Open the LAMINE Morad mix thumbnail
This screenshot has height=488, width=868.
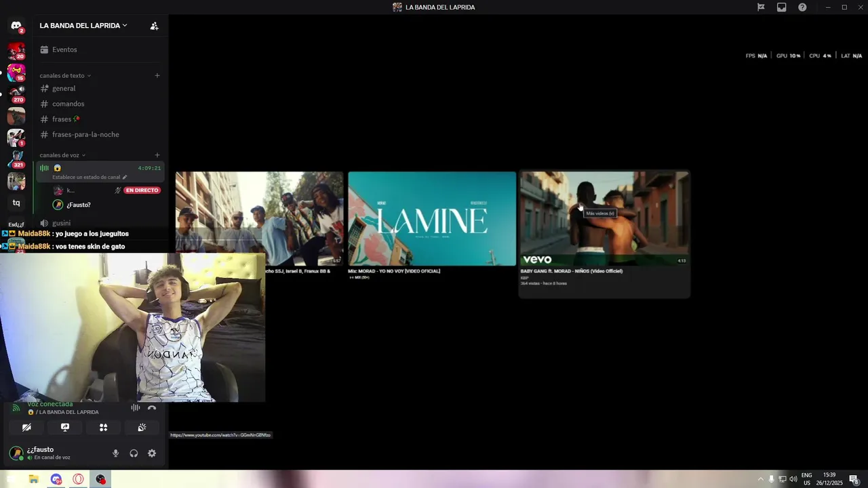coord(432,218)
